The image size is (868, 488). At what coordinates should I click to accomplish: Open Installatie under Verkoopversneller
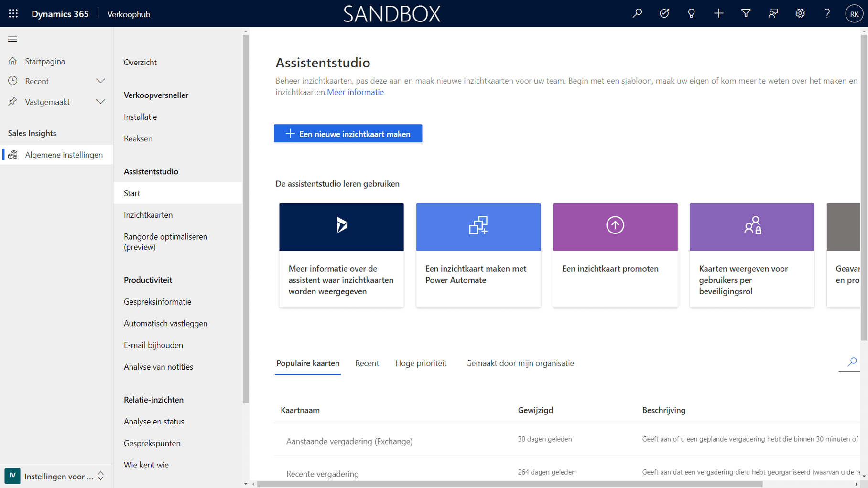(x=140, y=117)
